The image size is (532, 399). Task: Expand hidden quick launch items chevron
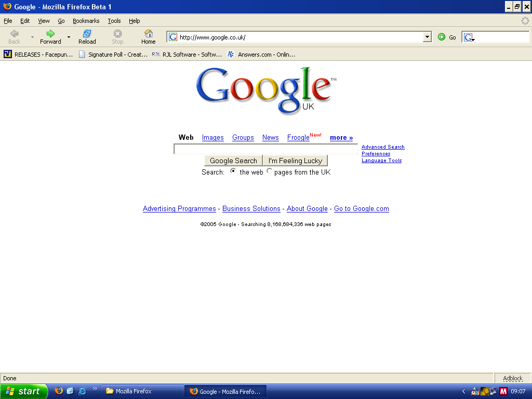pyautogui.click(x=95, y=388)
